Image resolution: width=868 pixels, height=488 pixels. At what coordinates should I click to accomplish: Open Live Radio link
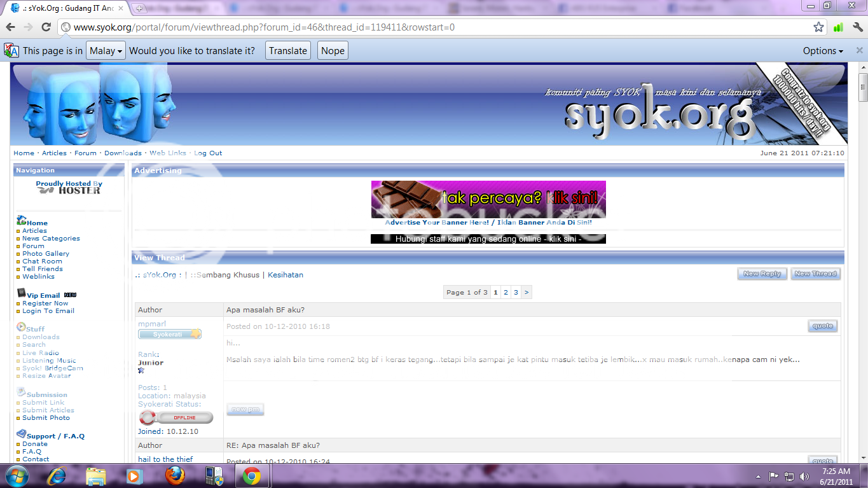41,352
